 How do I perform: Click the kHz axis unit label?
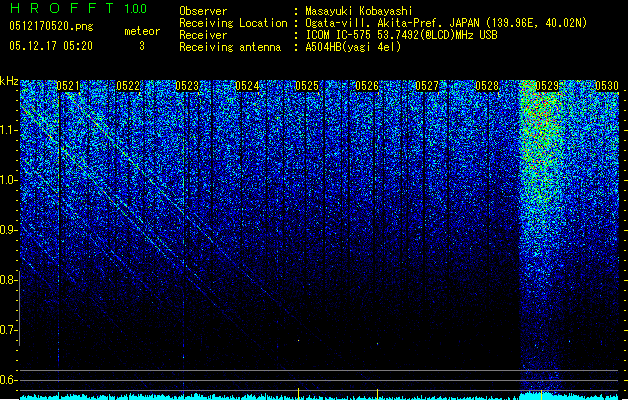[9, 81]
